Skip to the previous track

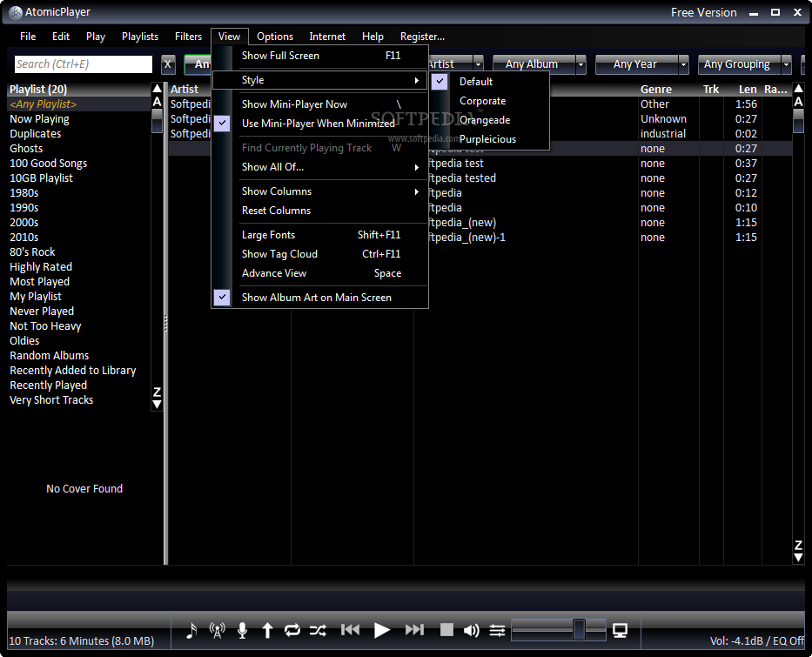[350, 629]
